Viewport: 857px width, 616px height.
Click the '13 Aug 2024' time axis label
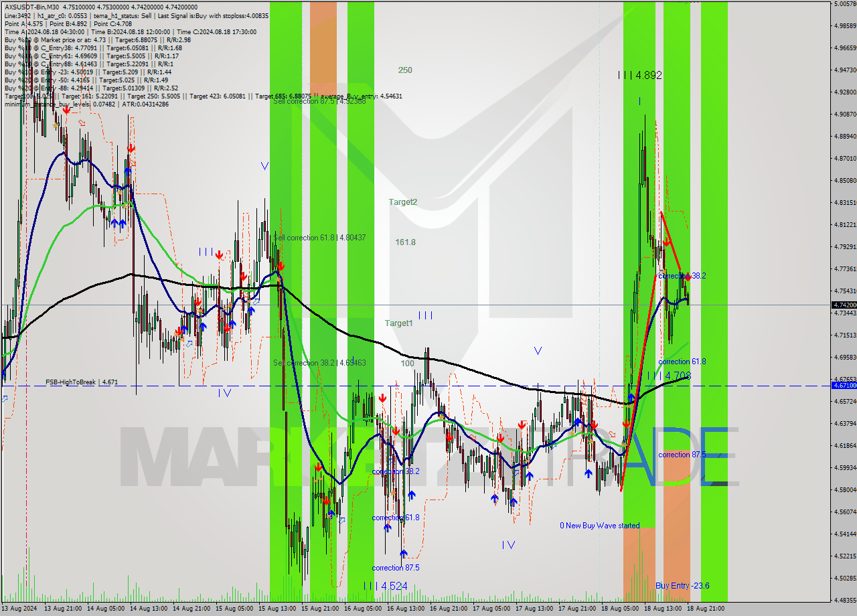click(x=19, y=609)
